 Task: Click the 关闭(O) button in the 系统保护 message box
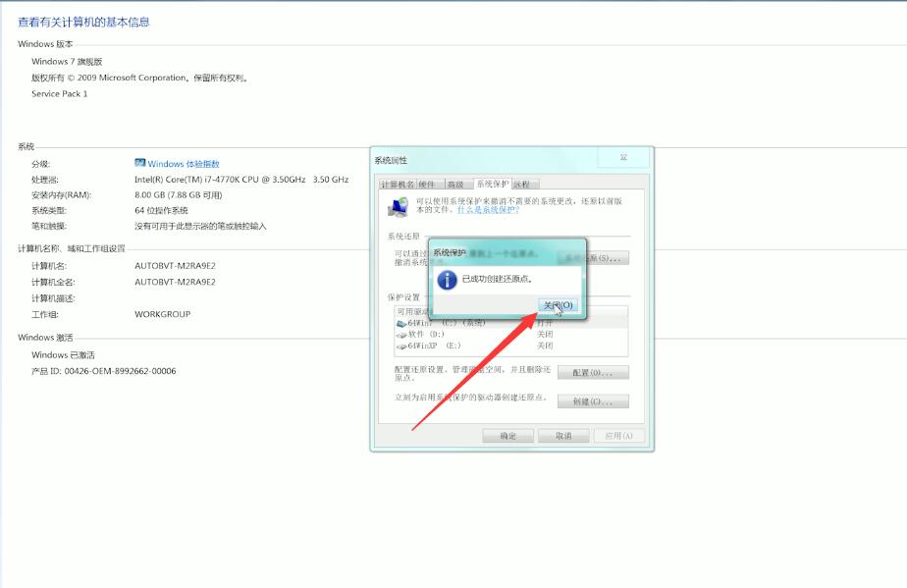click(559, 305)
